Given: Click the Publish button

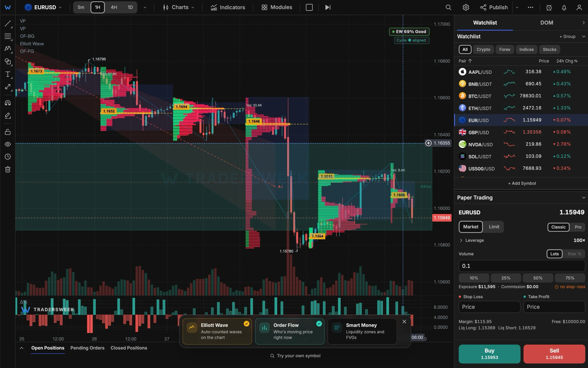Looking at the screenshot, I should (494, 7).
